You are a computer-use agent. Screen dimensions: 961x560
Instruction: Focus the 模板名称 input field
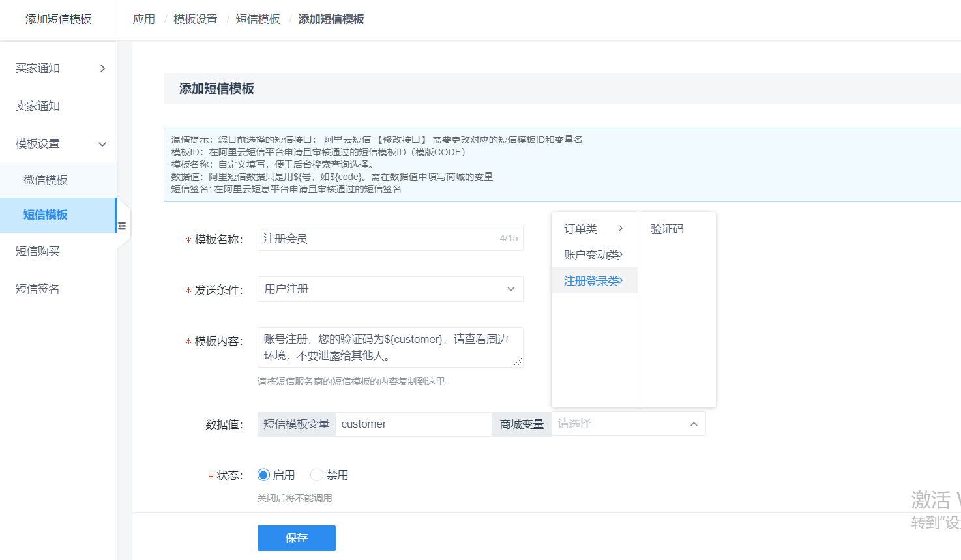click(390, 239)
